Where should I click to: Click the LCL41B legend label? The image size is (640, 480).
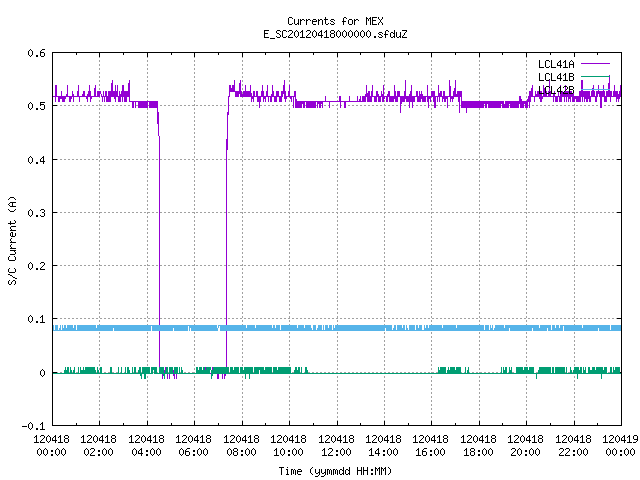556,77
